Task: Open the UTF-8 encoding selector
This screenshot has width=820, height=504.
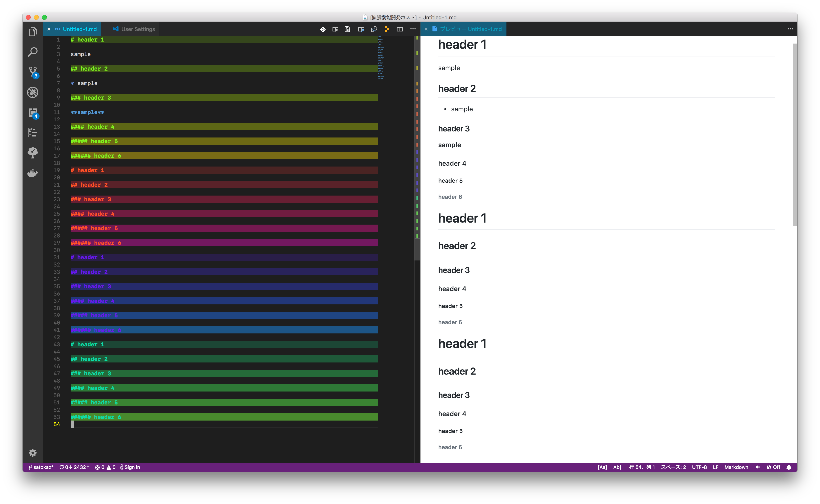Action: pyautogui.click(x=699, y=467)
